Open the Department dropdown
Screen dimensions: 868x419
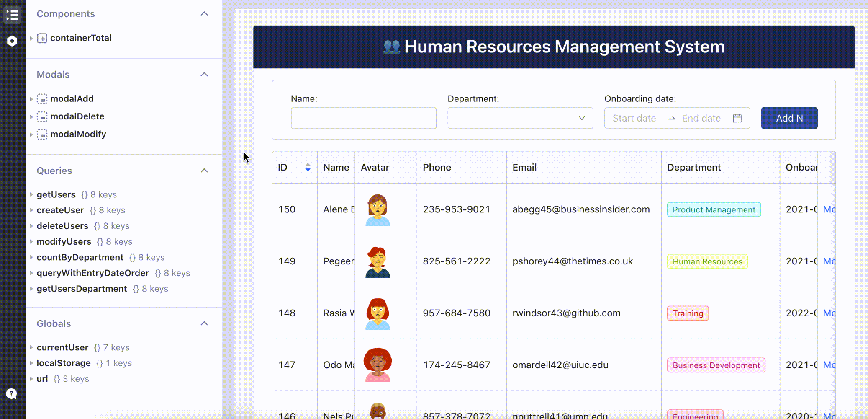[x=520, y=118]
